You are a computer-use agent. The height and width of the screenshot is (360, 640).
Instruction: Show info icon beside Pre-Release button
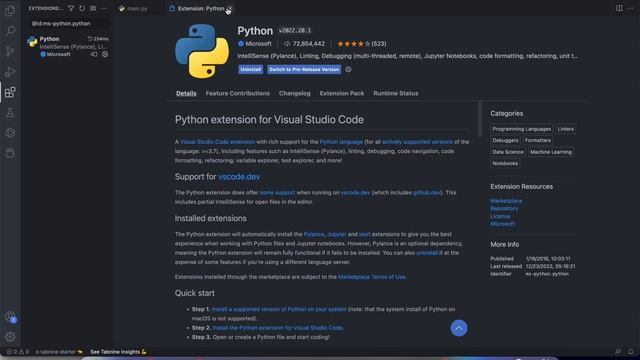(x=348, y=69)
